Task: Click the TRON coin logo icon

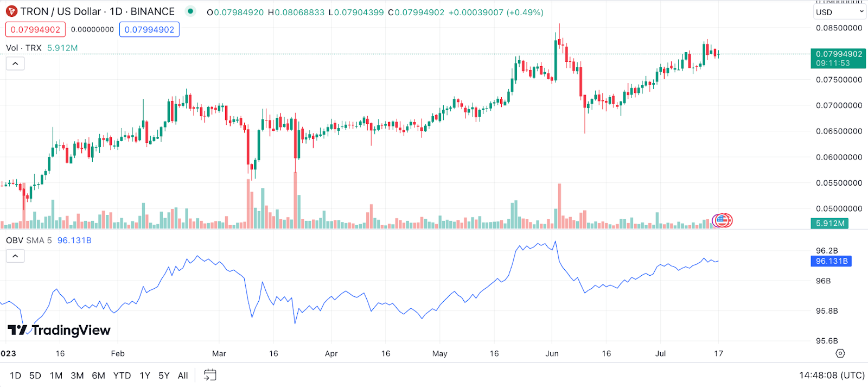Action: [11, 11]
